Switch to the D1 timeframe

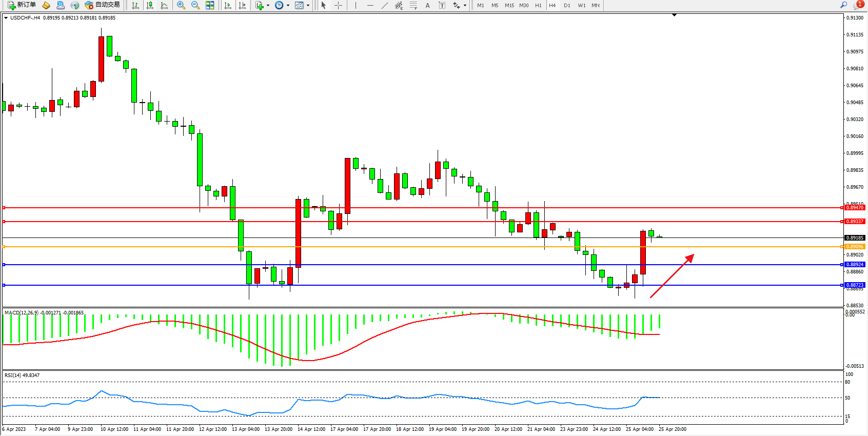coord(567,5)
